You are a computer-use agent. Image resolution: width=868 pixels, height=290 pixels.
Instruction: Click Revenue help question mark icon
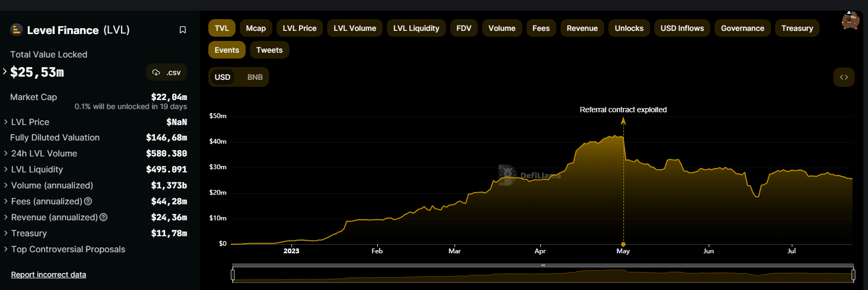click(104, 217)
